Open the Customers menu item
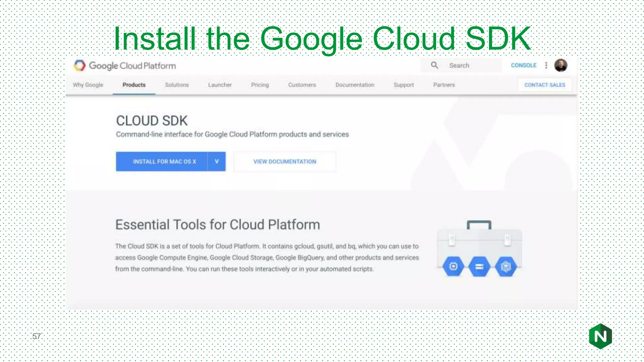Image resolution: width=644 pixels, height=362 pixels. (x=302, y=85)
